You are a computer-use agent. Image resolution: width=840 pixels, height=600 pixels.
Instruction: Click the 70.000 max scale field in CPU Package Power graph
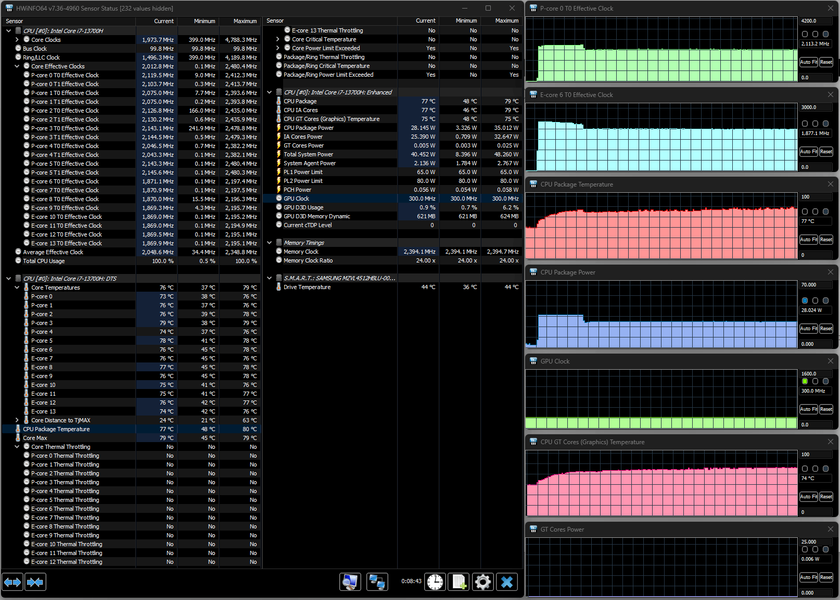(816, 285)
